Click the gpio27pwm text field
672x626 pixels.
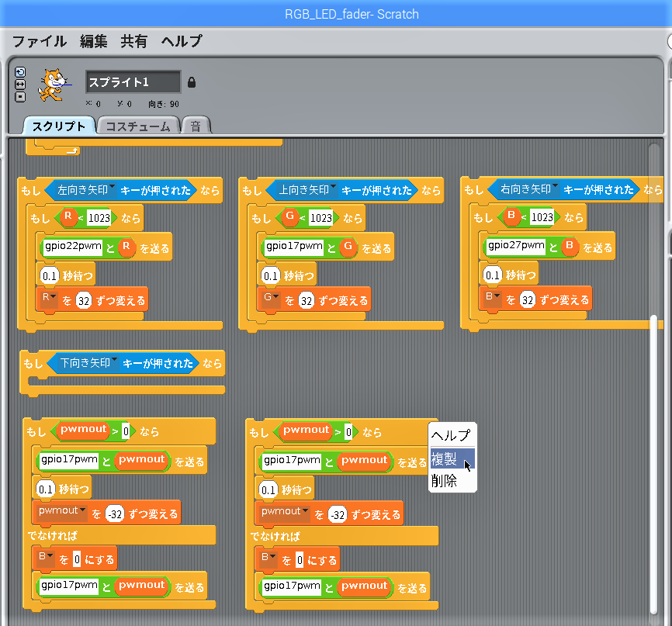point(517,246)
